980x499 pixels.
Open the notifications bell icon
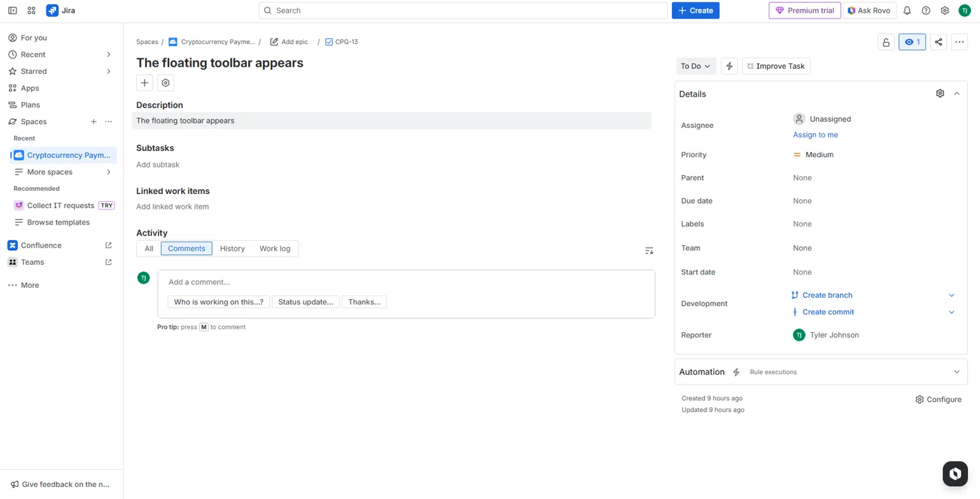click(907, 10)
